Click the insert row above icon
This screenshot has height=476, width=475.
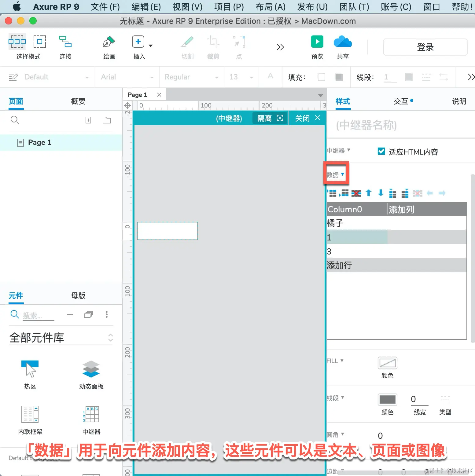click(x=332, y=193)
